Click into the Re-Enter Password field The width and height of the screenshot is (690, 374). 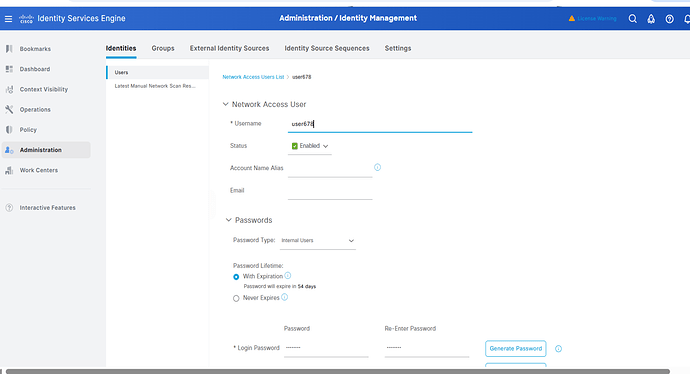pyautogui.click(x=427, y=348)
